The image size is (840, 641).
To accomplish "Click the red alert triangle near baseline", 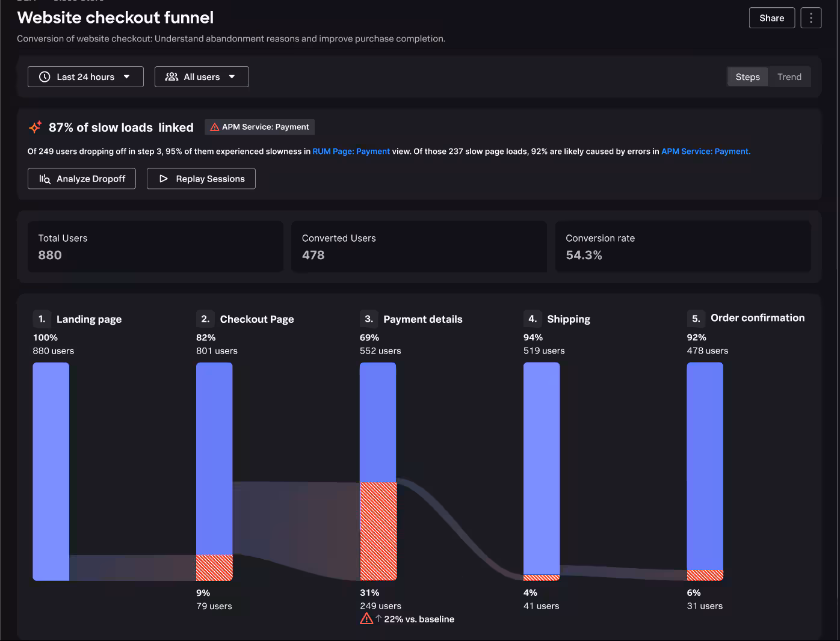I will tap(366, 619).
